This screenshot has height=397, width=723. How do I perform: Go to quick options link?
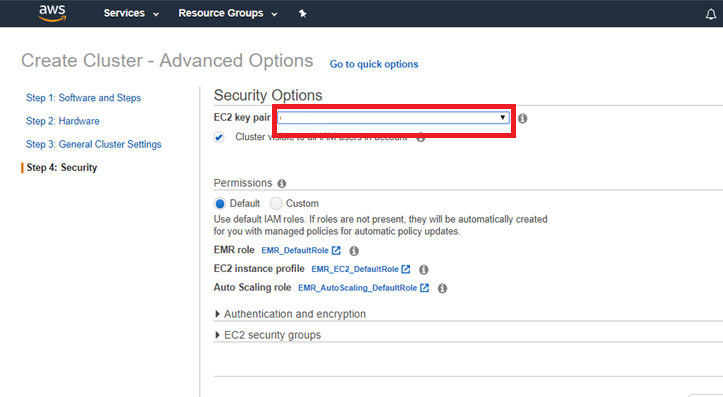click(x=374, y=64)
